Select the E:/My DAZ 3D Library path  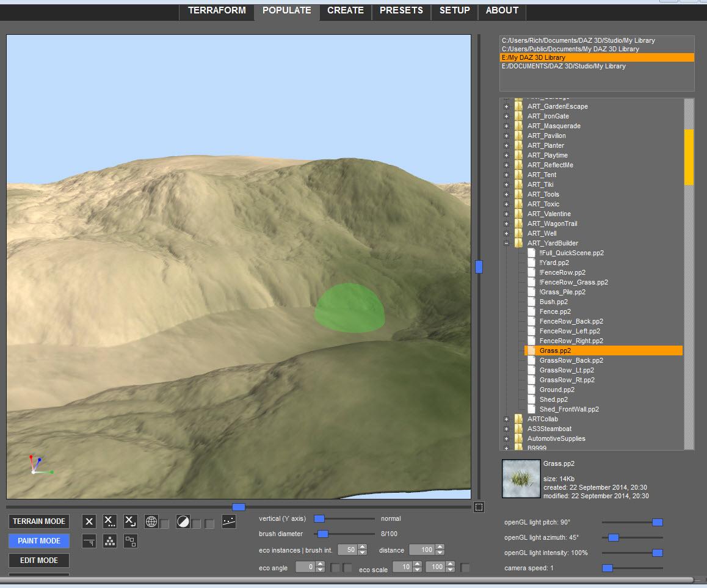[x=597, y=58]
